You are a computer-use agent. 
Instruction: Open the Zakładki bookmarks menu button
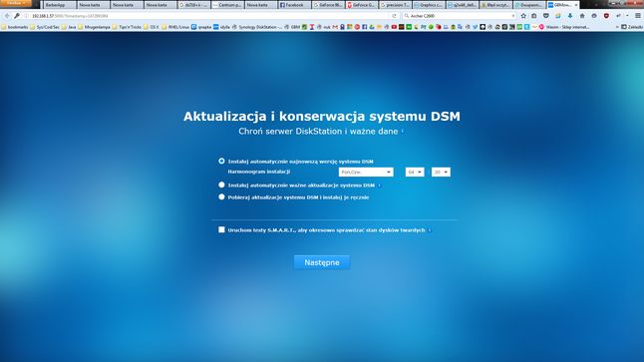pyautogui.click(x=632, y=27)
